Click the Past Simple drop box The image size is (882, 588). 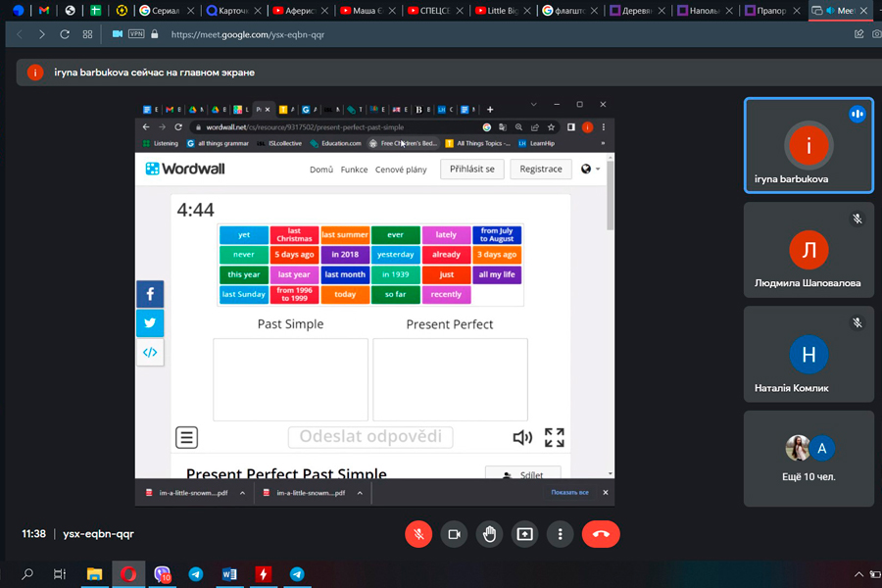pyautogui.click(x=290, y=379)
